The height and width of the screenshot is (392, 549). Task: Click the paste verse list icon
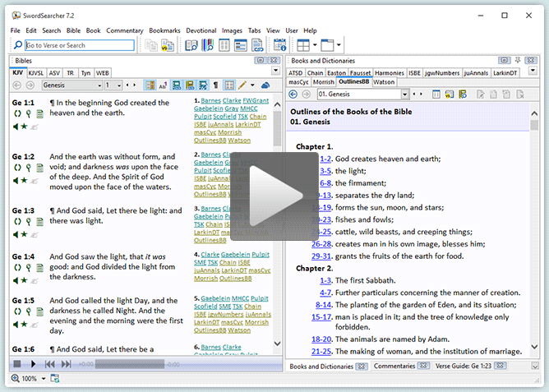pos(168,45)
